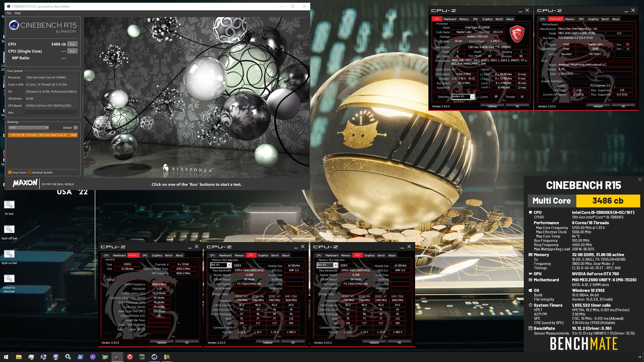The width and height of the screenshot is (644, 362).
Task: Open the File menu in Cinebench
Action: 9,13
